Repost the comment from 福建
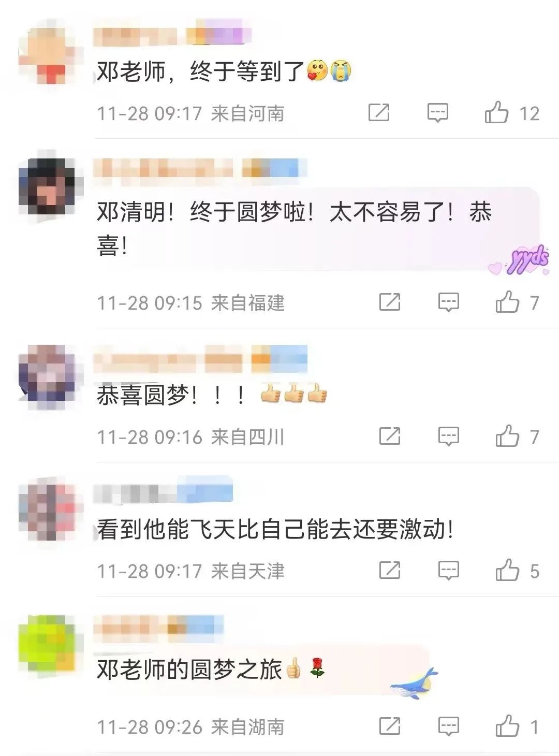This screenshot has height=756, width=559. coord(390,302)
